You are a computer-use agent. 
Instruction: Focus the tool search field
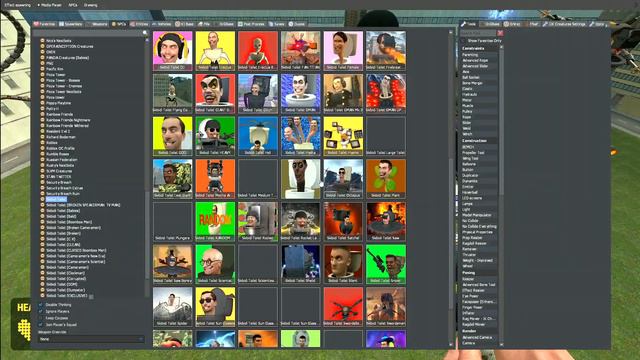[478, 33]
